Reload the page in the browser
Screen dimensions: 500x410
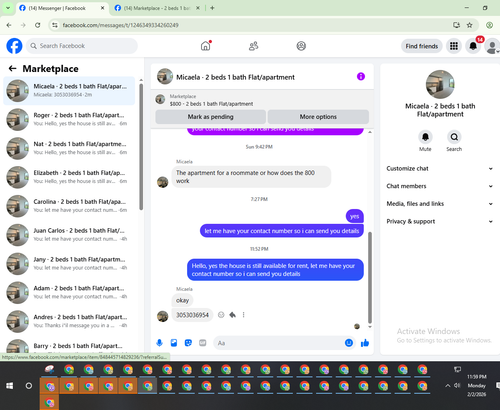tap(38, 25)
